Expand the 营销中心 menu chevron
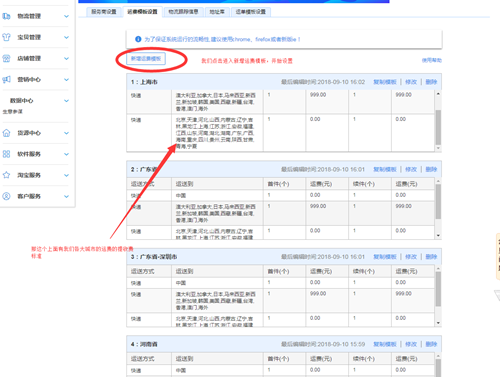Screen dimensions: 500x377 click(66, 80)
